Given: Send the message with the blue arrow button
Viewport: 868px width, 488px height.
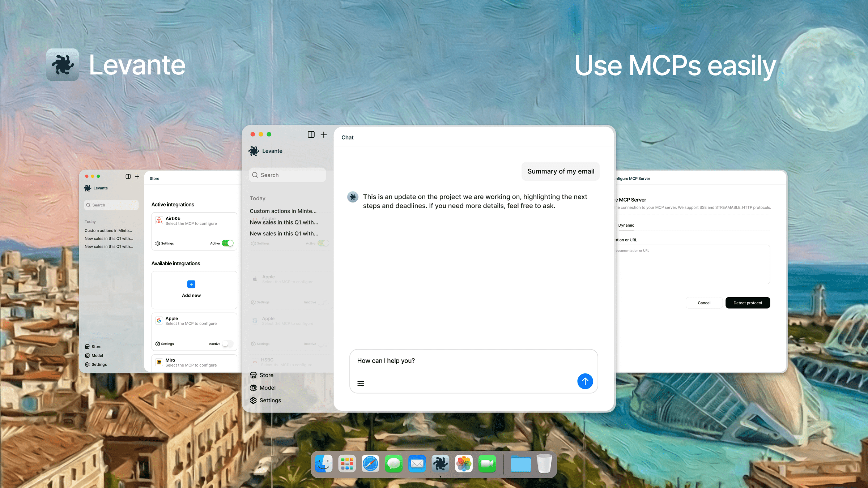Looking at the screenshot, I should 585,381.
